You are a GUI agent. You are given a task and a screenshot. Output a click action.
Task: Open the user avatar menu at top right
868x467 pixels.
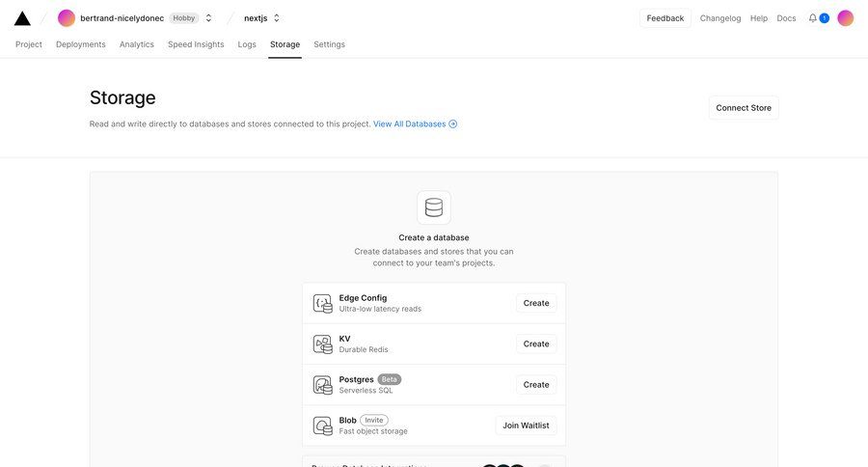pyautogui.click(x=845, y=18)
